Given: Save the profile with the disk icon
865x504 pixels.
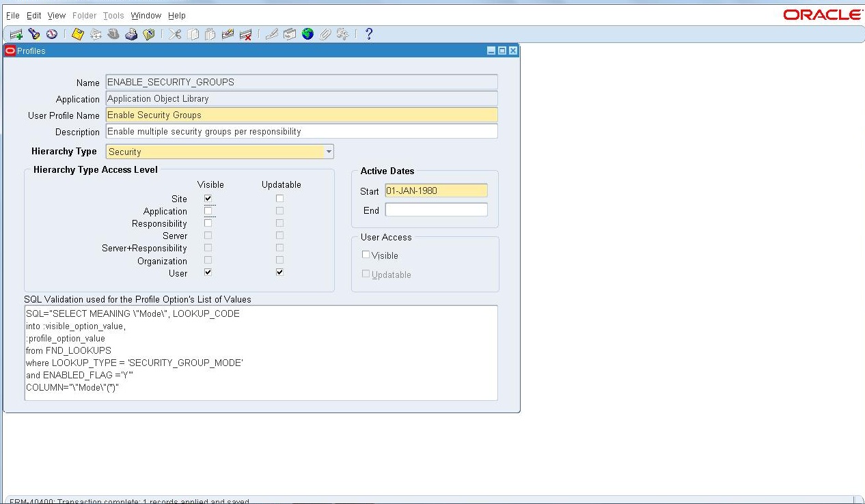Looking at the screenshot, I should point(76,33).
